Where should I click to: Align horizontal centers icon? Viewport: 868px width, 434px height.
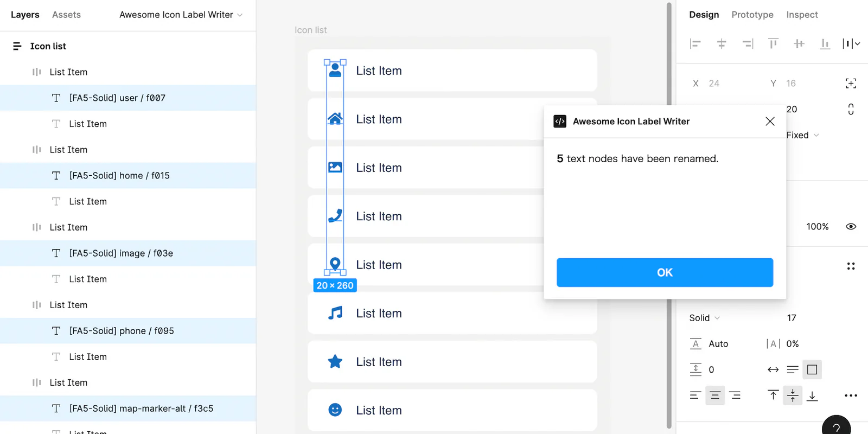pyautogui.click(x=722, y=43)
